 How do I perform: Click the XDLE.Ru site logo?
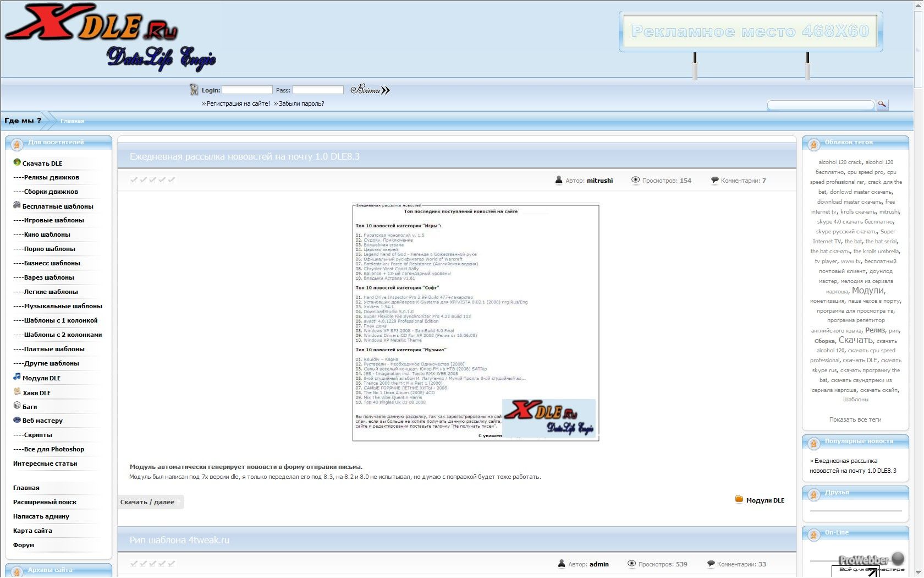110,37
